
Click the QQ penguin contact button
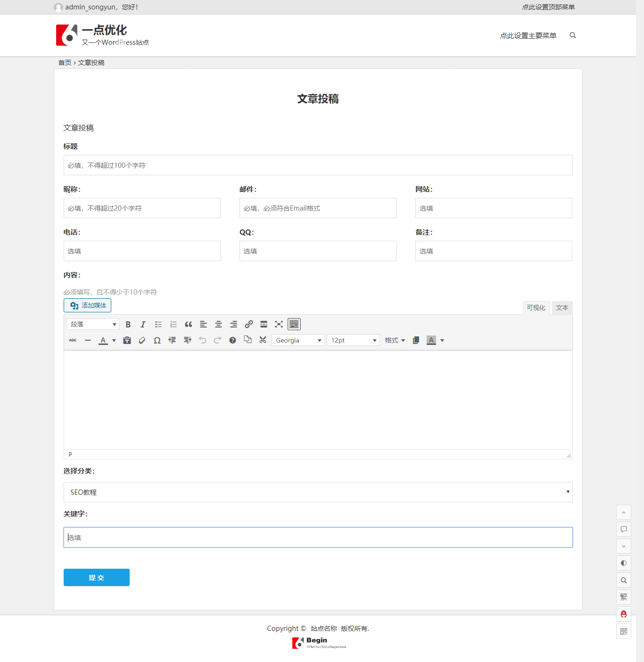point(624,614)
